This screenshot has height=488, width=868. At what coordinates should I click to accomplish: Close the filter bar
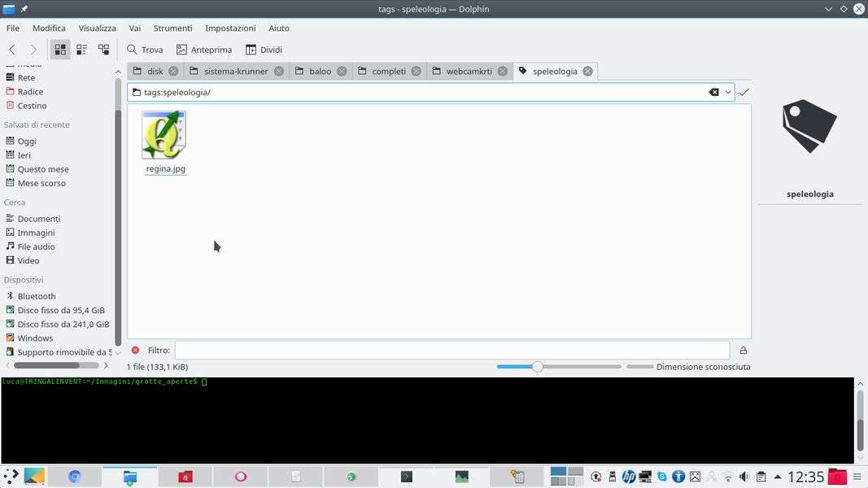(135, 351)
